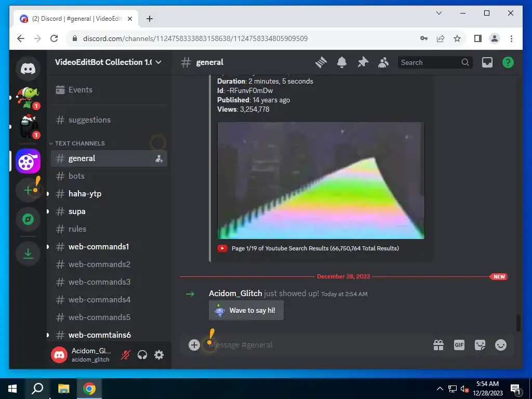This screenshot has width=532, height=399.
Task: Open VideoEditBot Collection server dropdown
Action: point(109,62)
